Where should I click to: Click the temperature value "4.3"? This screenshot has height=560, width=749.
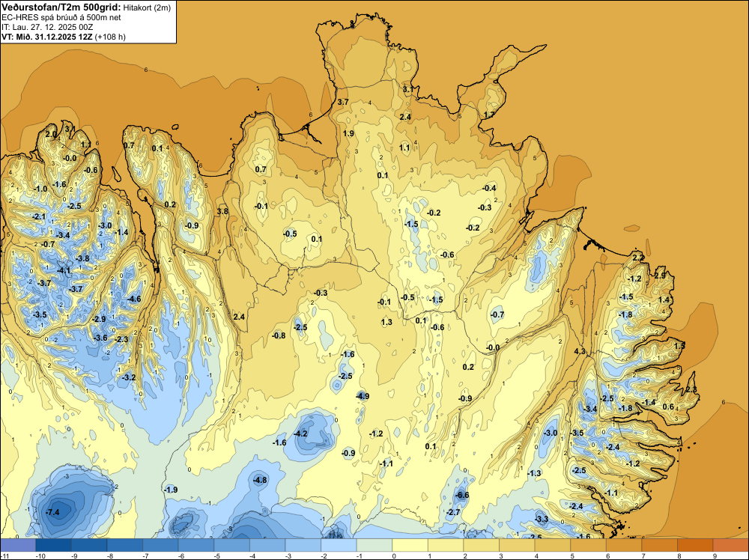580,351
